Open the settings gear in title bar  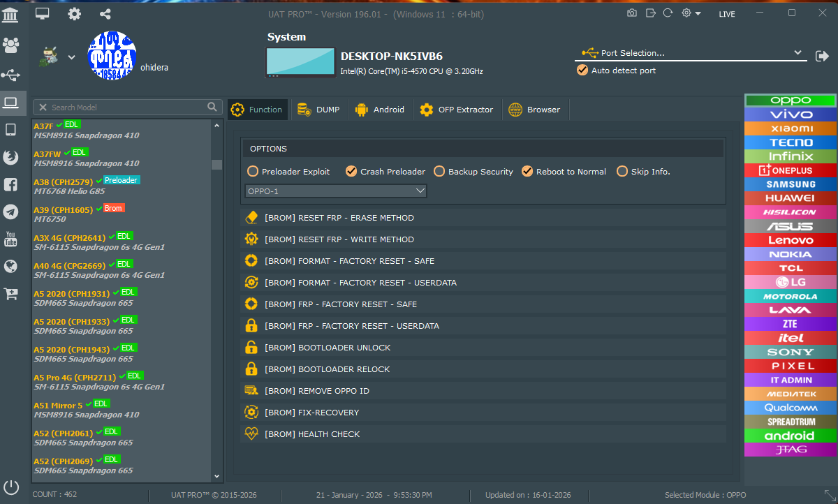pyautogui.click(x=74, y=13)
